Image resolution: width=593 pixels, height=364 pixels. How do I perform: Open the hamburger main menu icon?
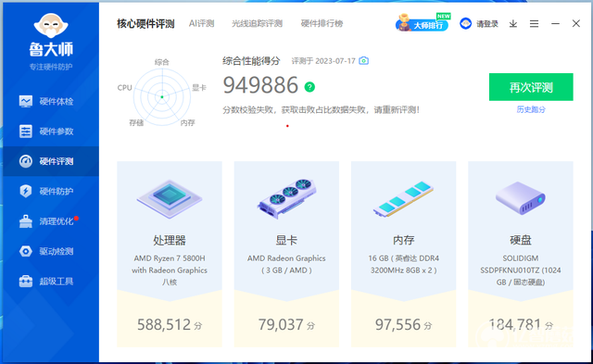(534, 24)
